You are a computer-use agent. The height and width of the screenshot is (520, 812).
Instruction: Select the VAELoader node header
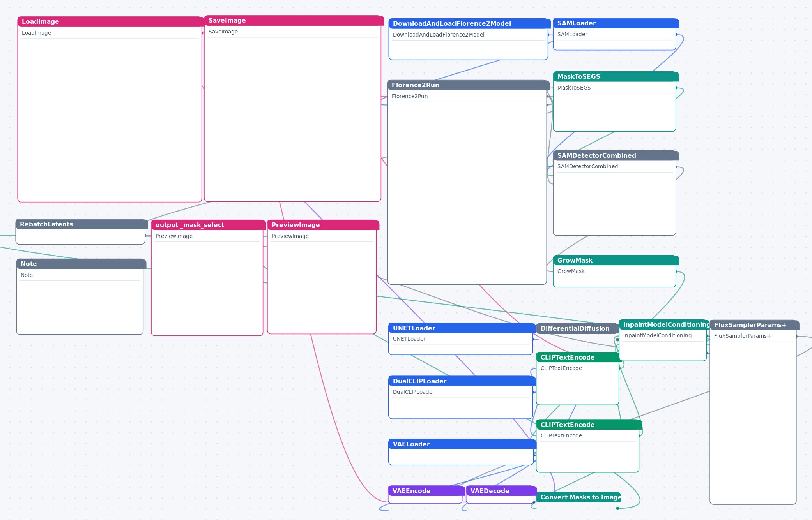[462, 444]
